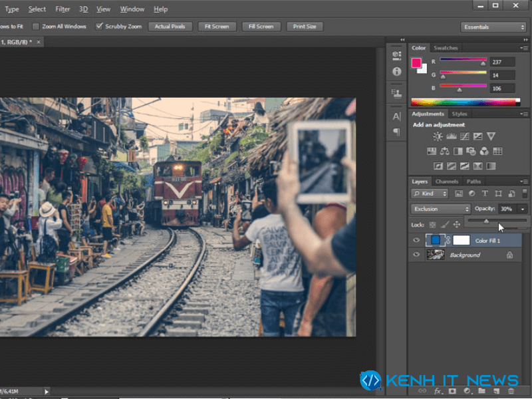Add a Channel Mixer adjustment
This screenshot has height=399, width=532.
[x=484, y=152]
